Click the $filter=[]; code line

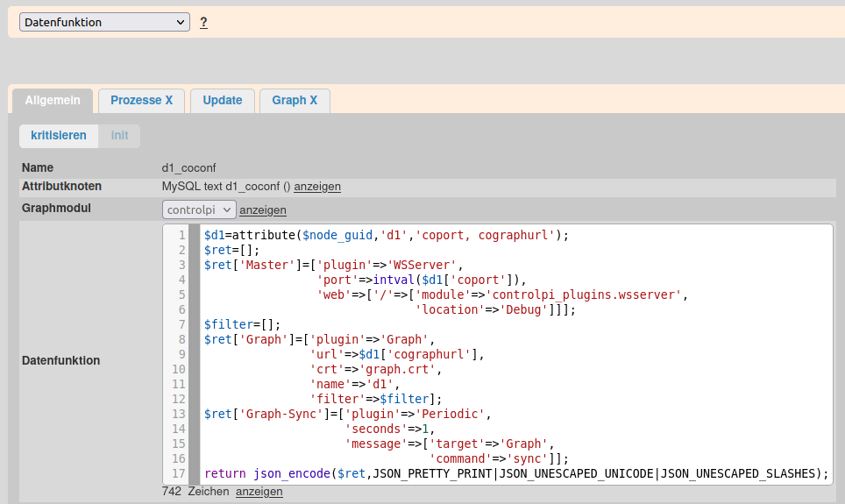click(242, 325)
